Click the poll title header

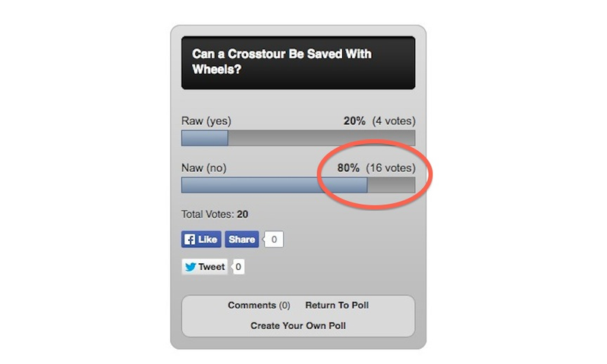(x=298, y=63)
